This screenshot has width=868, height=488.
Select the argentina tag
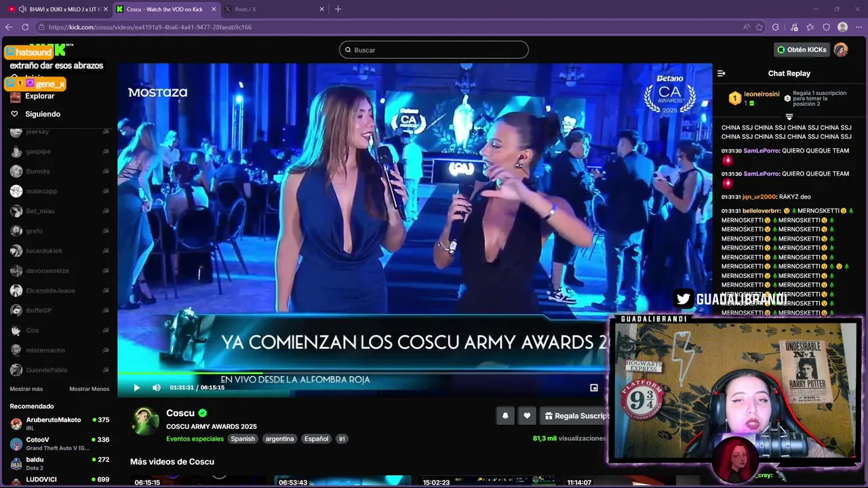tap(279, 439)
